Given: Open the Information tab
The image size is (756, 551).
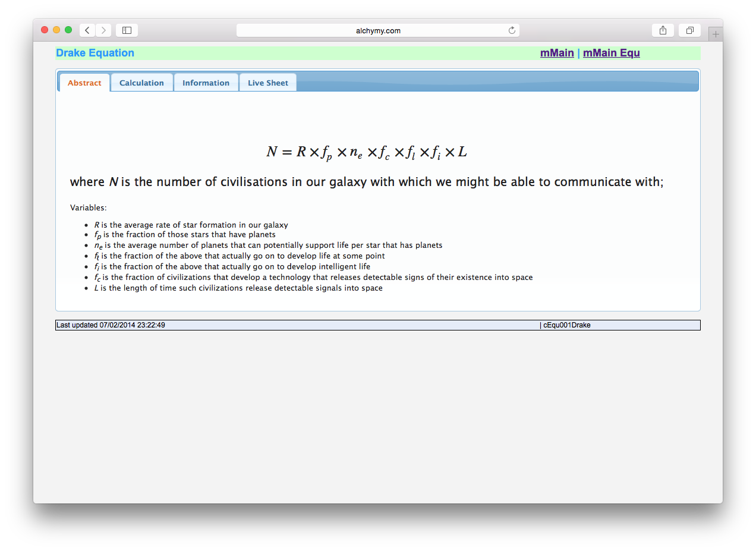Looking at the screenshot, I should (x=206, y=82).
